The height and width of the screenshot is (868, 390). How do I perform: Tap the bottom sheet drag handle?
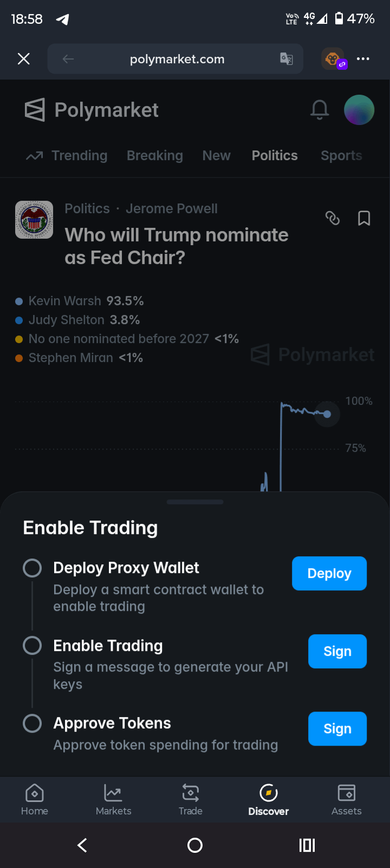[x=195, y=502]
